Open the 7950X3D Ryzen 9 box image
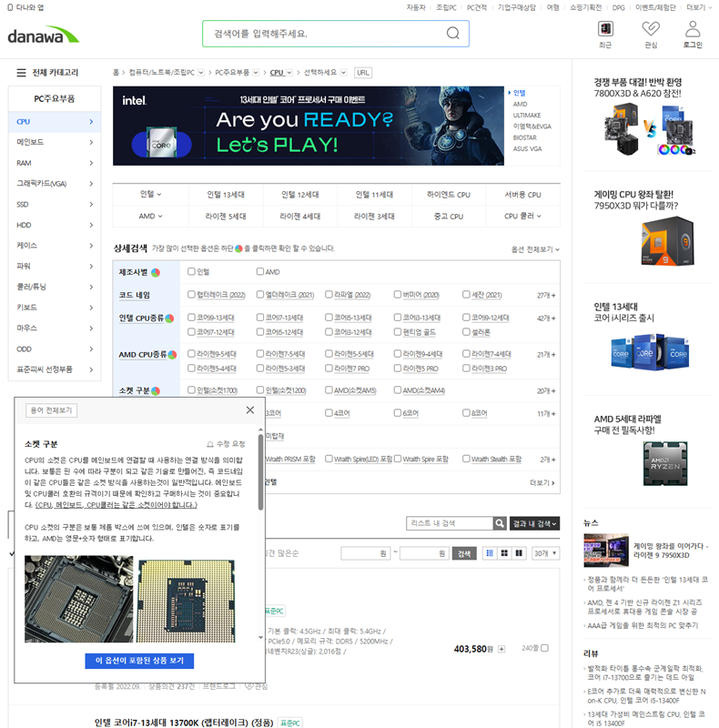 [x=667, y=241]
